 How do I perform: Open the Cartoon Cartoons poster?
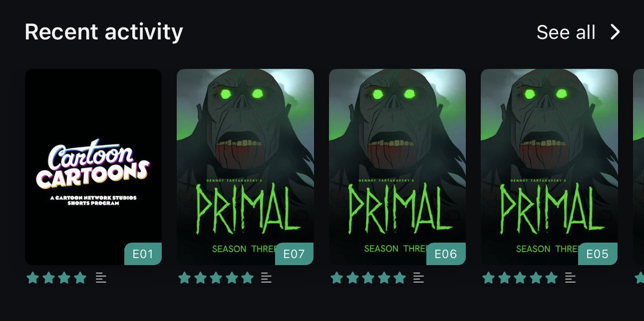tap(93, 167)
